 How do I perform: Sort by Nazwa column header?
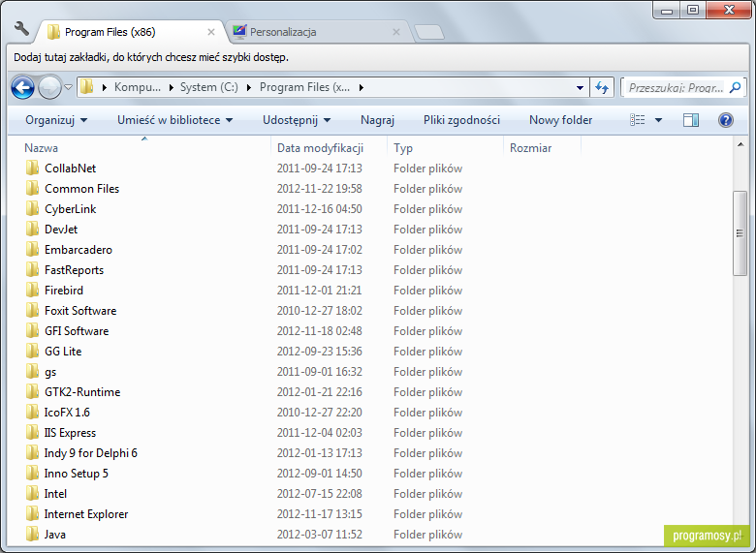coord(42,148)
